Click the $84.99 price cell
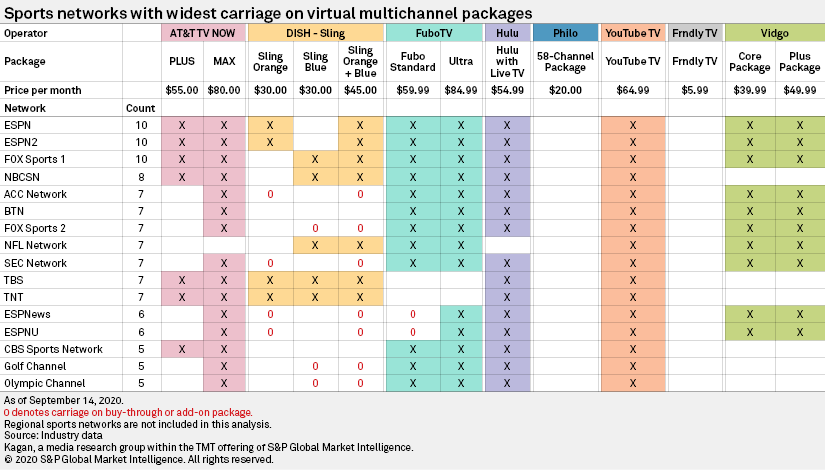The image size is (825, 470). [460, 90]
